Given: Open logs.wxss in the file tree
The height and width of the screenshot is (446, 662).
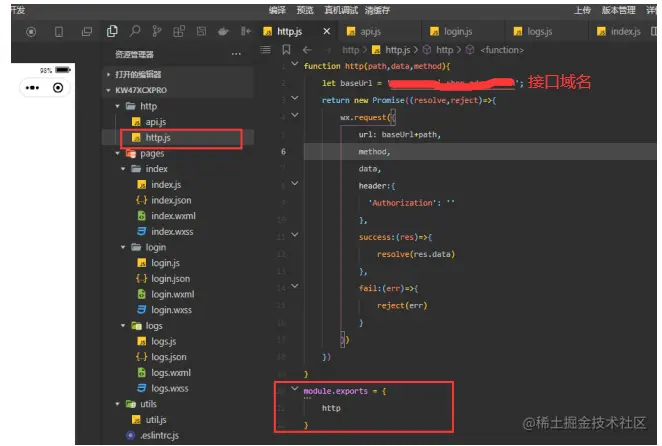Looking at the screenshot, I should click(169, 388).
